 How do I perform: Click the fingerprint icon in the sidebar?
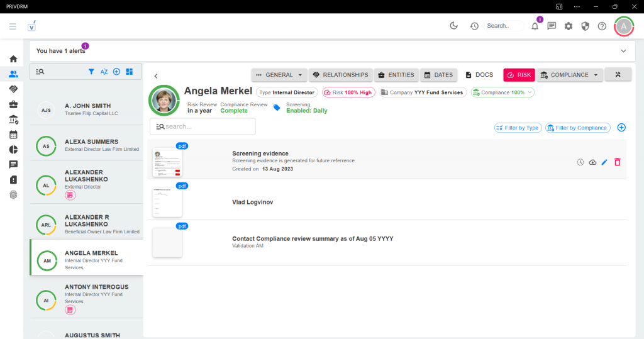point(13,195)
